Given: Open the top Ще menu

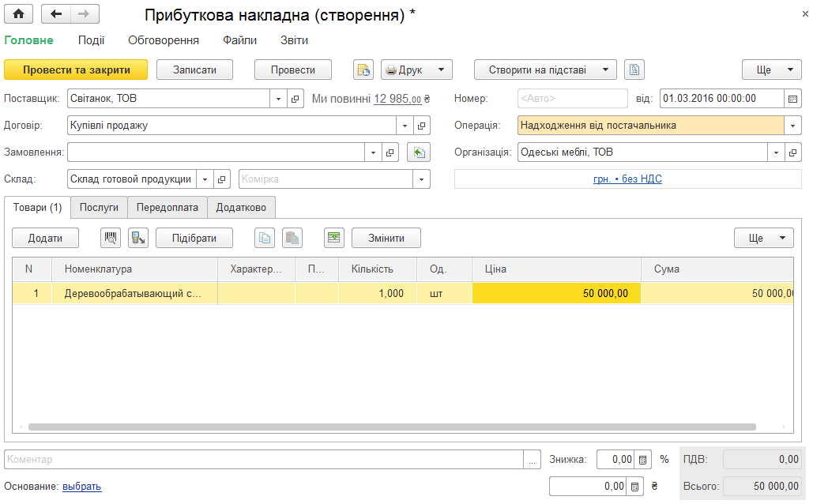Looking at the screenshot, I should 771,70.
